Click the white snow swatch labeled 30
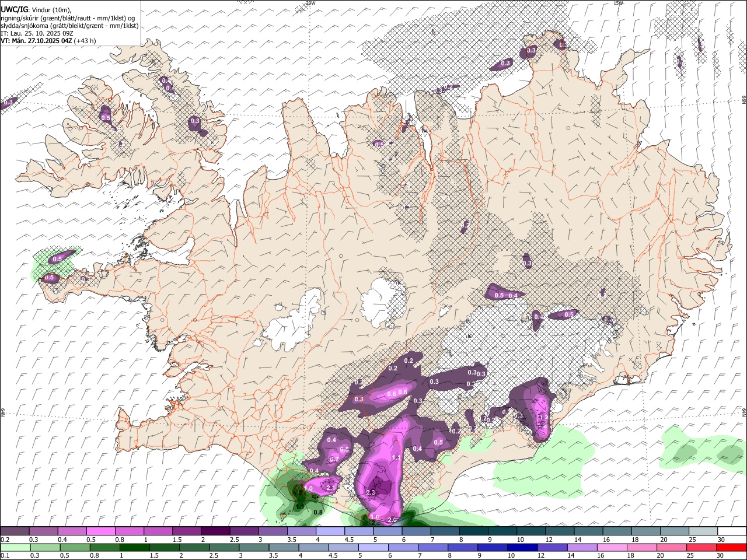Image resolution: width=747 pixels, height=560 pixels. [x=731, y=531]
